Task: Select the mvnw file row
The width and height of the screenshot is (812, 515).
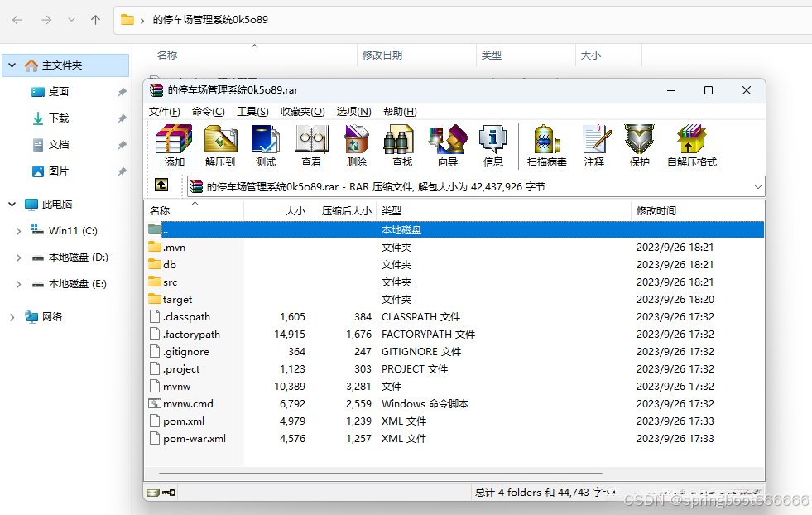Action: click(454, 386)
